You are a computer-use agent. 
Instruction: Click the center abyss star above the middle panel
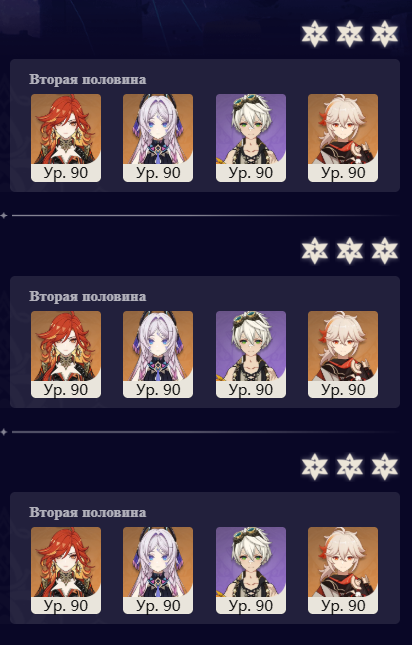tap(350, 251)
